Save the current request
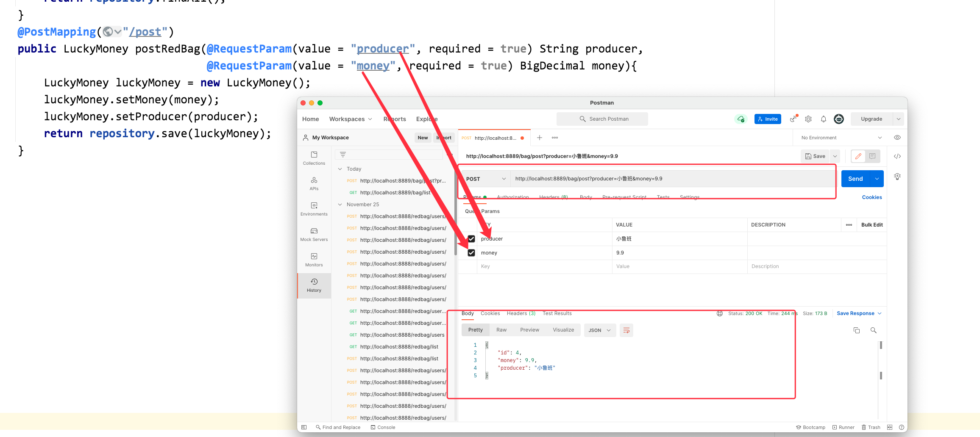 815,156
